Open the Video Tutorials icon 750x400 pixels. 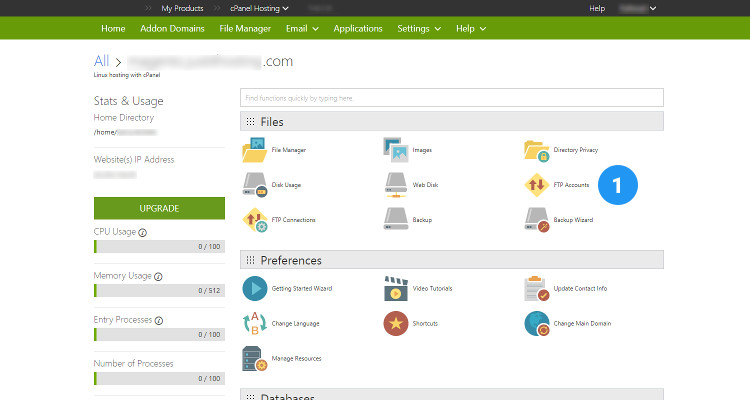pyautogui.click(x=396, y=288)
